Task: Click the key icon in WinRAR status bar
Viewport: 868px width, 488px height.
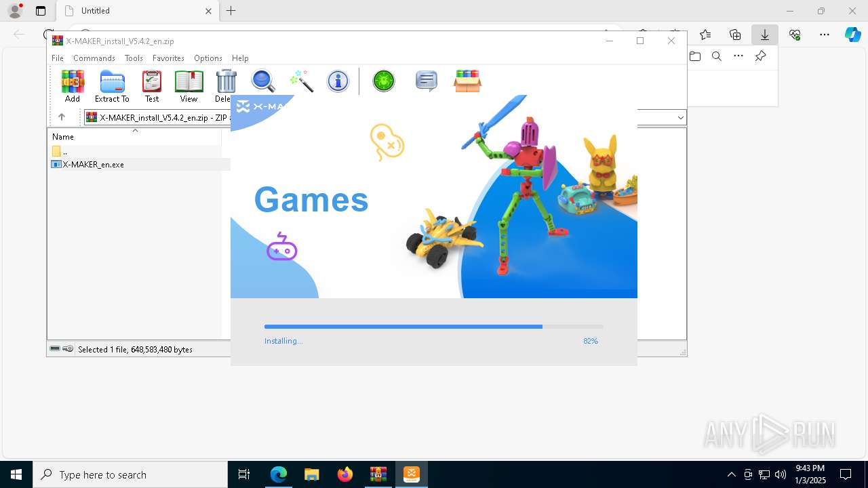Action: 68,349
